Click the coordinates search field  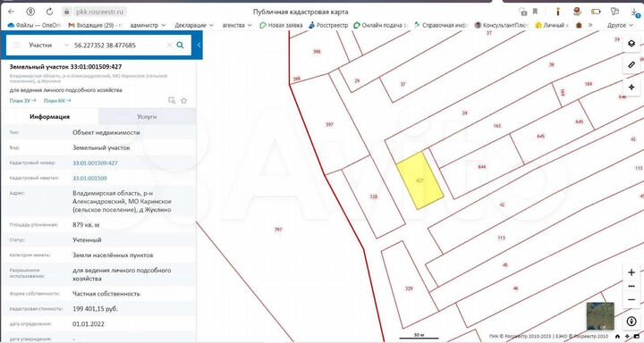(x=118, y=46)
